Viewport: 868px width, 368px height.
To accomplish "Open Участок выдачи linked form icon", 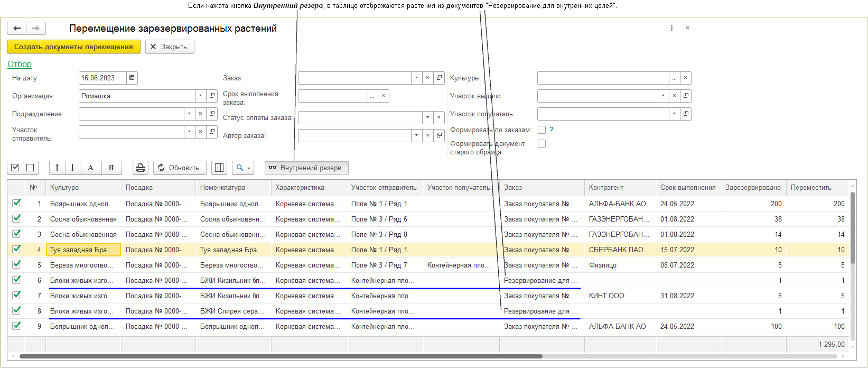I will (686, 96).
